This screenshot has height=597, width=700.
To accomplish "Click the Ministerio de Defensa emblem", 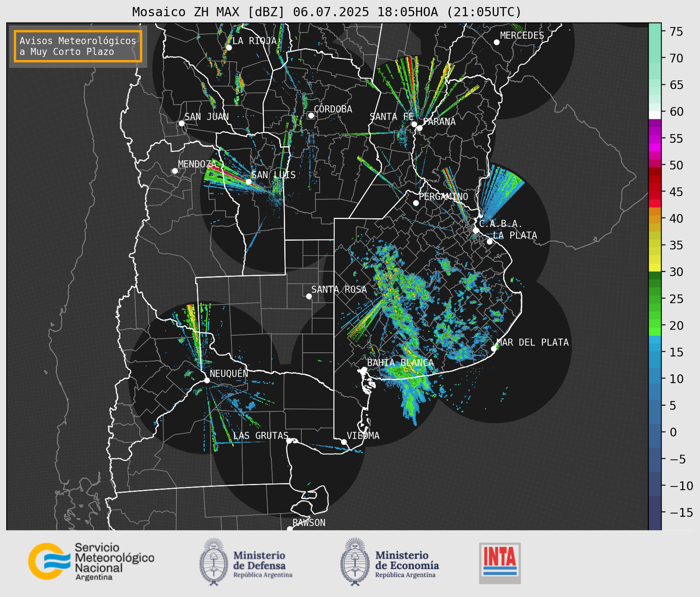I will tap(214, 562).
